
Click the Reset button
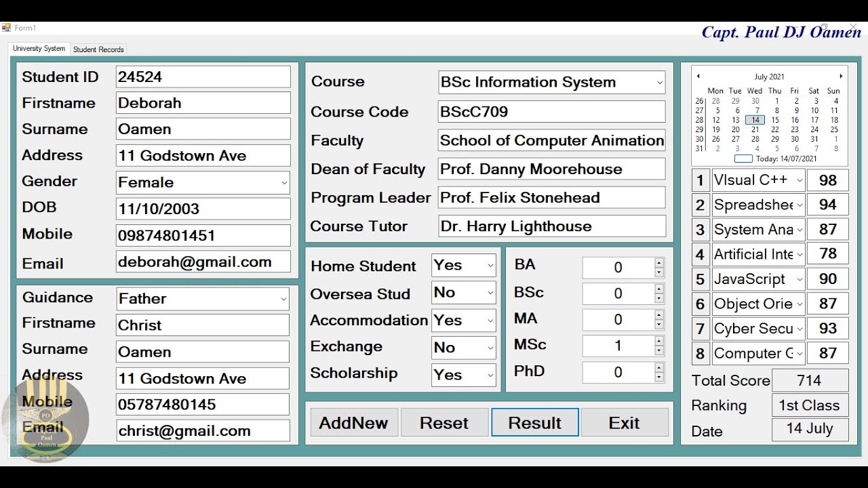point(444,423)
